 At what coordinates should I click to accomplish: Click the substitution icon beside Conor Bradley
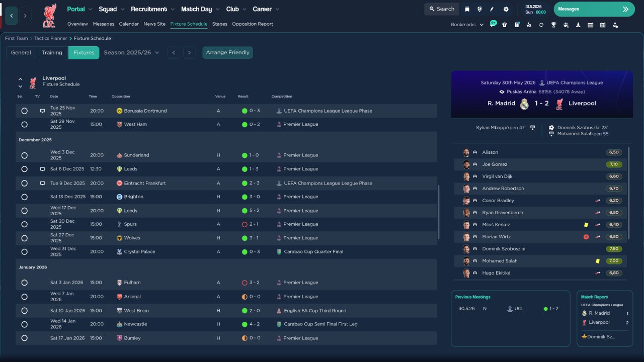click(598, 201)
